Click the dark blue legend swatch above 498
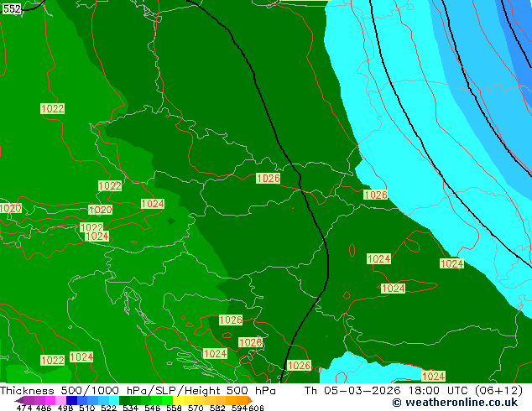Screen dimensions: 532x411 click(x=70, y=400)
